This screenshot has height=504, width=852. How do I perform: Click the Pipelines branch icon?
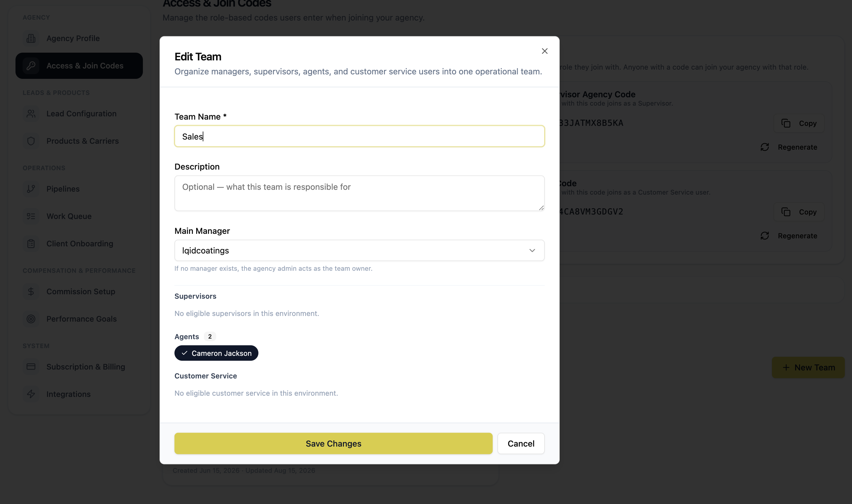31,189
